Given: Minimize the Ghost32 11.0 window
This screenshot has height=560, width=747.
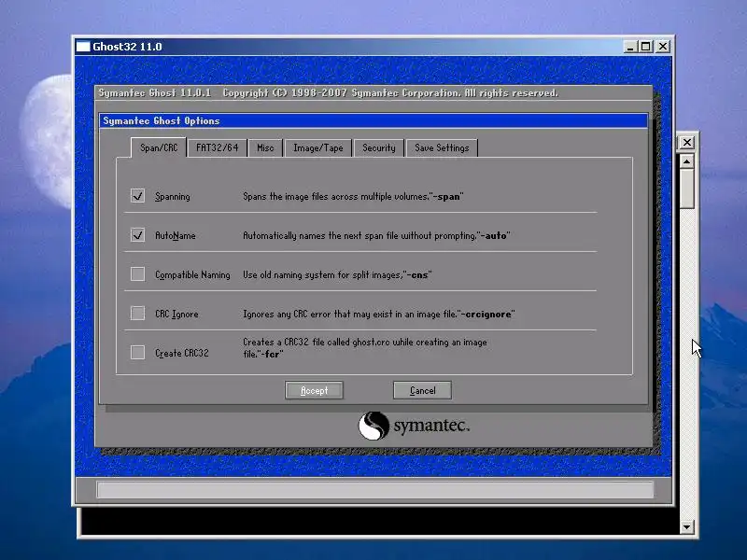Looking at the screenshot, I should [x=629, y=47].
